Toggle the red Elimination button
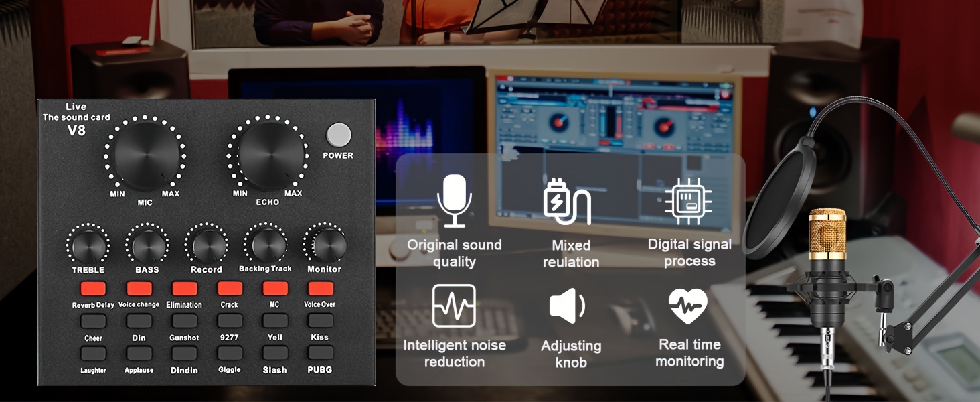 click(x=184, y=289)
